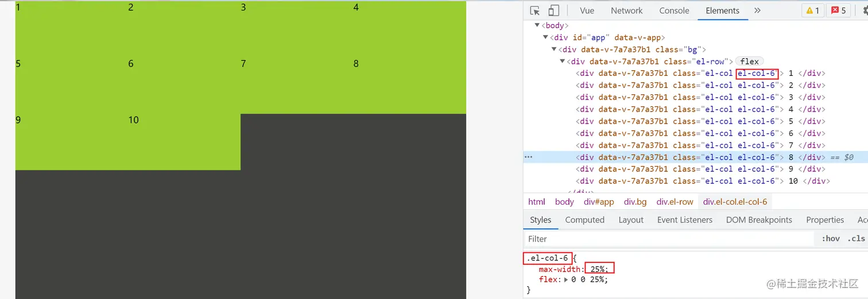Screen dimensions: 868x299
Task: Click grid cell 5 on the page
Action: pos(72,85)
